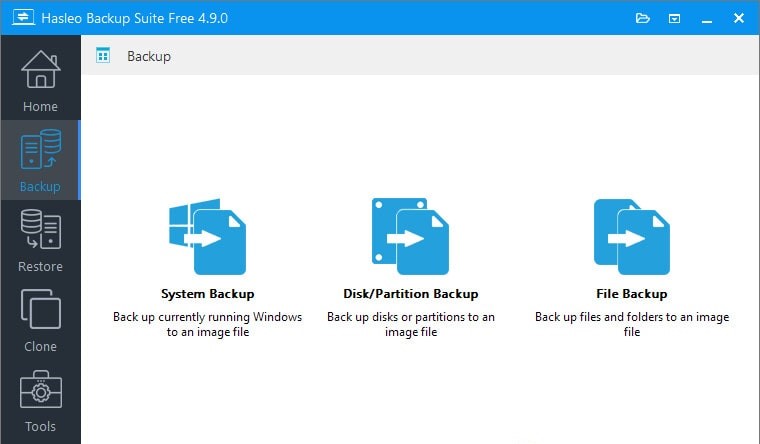Click 'Back up currently running Windows' description
Screen dimensions: 760x444
click(x=207, y=324)
